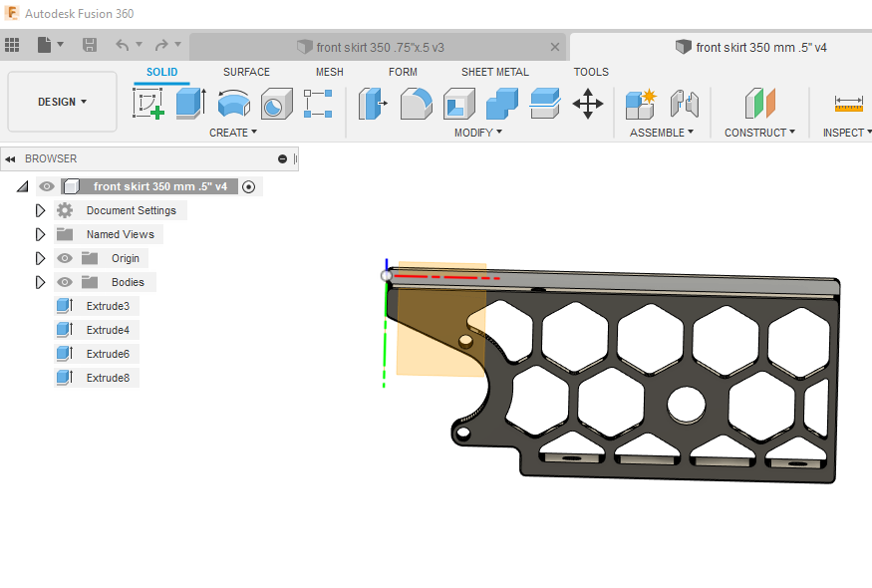
Task: Open the undo history dropdown arrow
Action: coord(140,44)
